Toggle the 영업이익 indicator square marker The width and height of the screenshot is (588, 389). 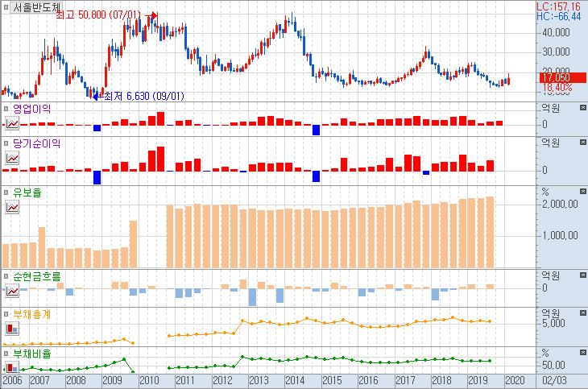point(6,109)
